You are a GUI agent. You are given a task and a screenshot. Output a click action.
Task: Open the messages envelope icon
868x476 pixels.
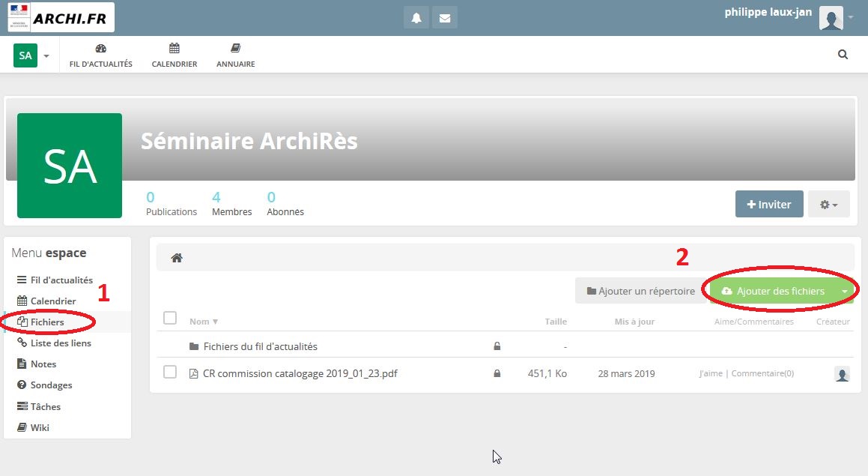[445, 18]
